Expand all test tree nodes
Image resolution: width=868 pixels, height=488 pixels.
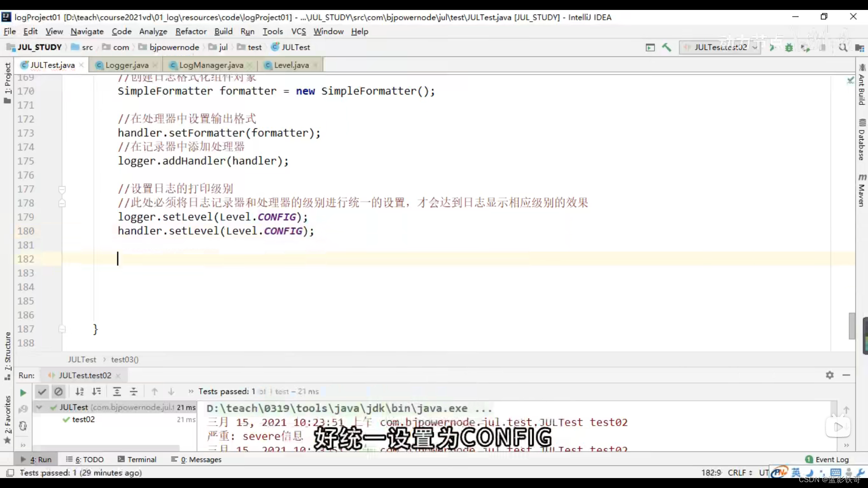click(117, 391)
